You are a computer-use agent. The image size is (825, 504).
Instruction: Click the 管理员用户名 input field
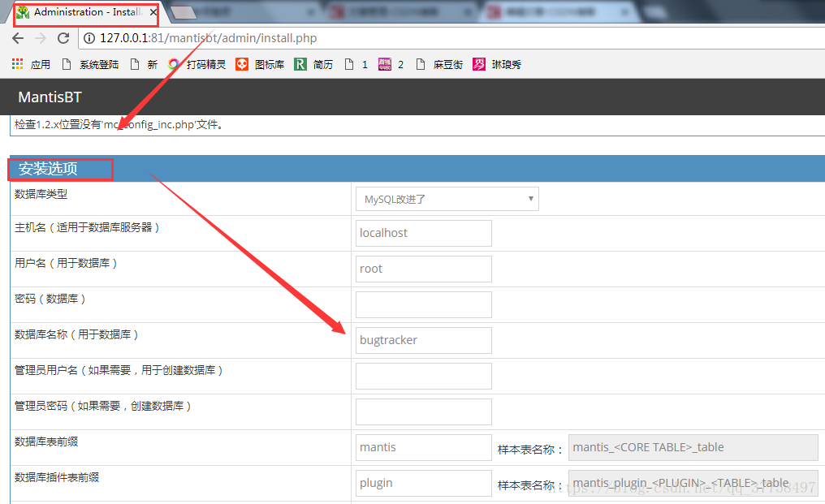click(x=424, y=376)
